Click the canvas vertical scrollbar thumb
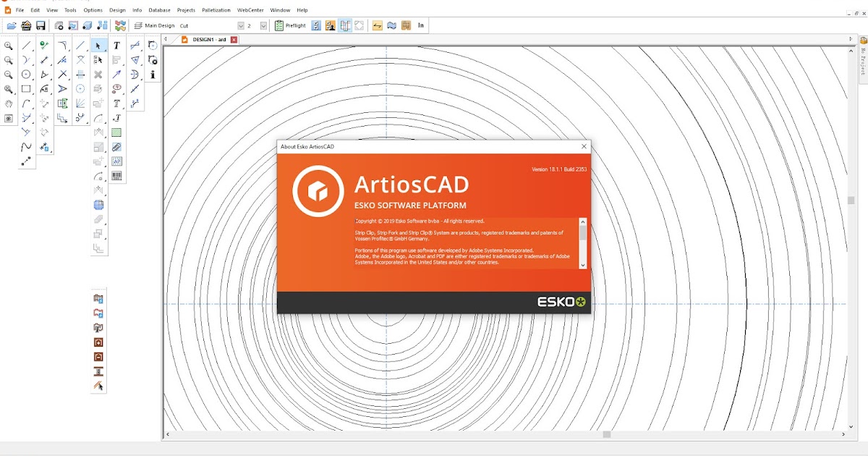 [x=851, y=200]
